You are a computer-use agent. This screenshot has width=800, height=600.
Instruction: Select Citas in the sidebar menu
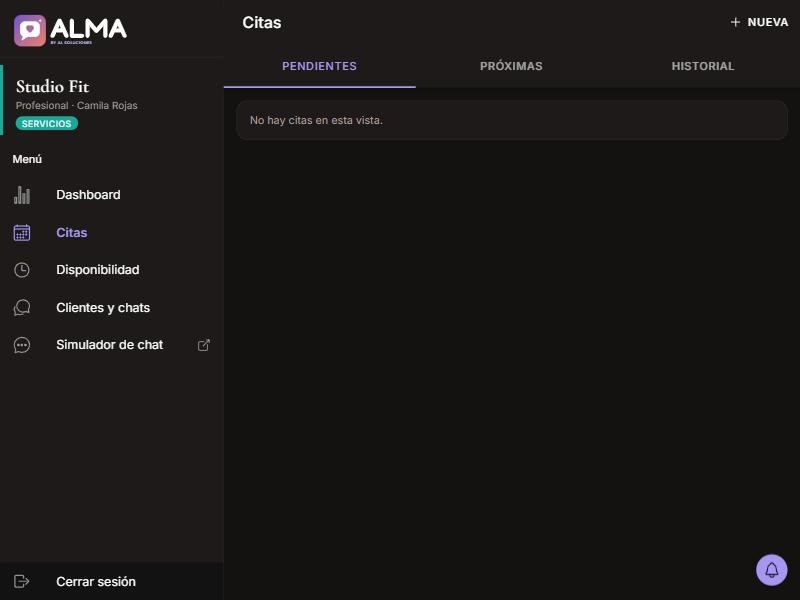(x=71, y=233)
